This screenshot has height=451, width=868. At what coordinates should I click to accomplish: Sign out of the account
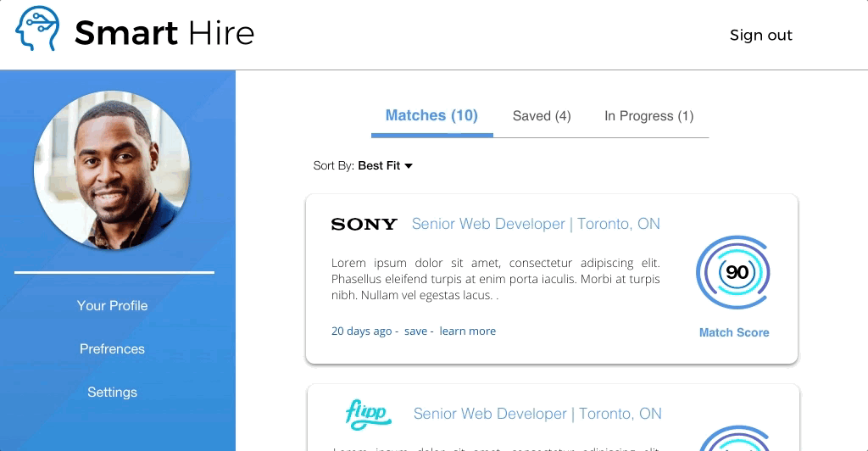(x=760, y=36)
